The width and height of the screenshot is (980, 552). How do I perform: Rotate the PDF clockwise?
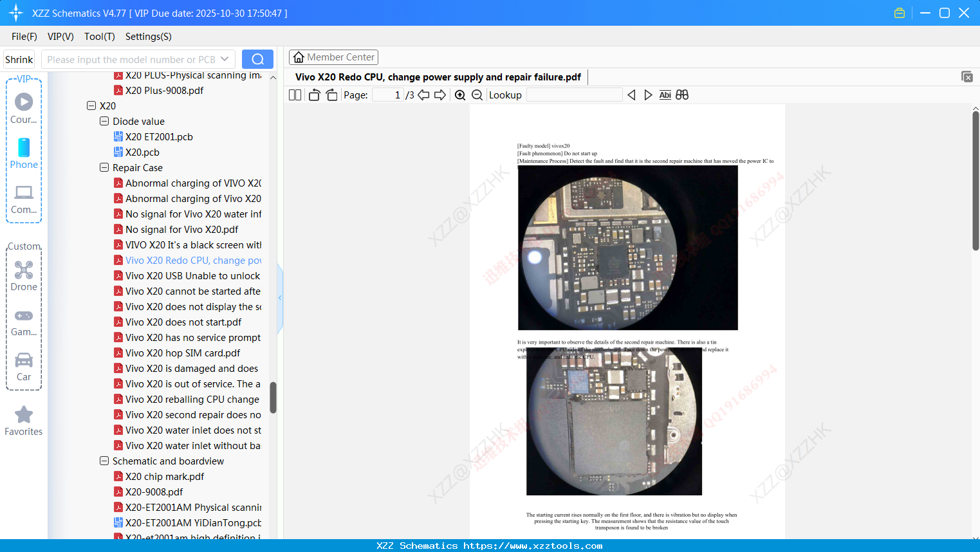pos(331,95)
